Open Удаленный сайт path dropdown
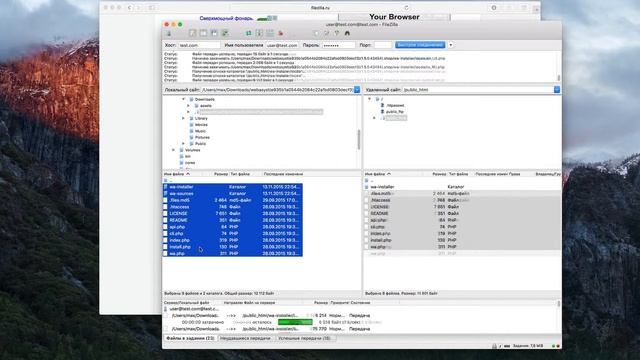The image size is (640, 360). coord(557,89)
